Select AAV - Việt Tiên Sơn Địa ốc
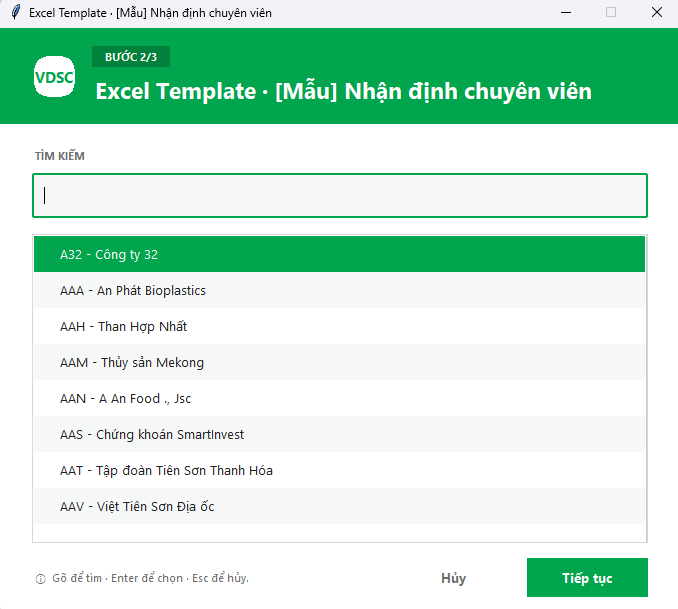This screenshot has height=609, width=678. (x=339, y=506)
